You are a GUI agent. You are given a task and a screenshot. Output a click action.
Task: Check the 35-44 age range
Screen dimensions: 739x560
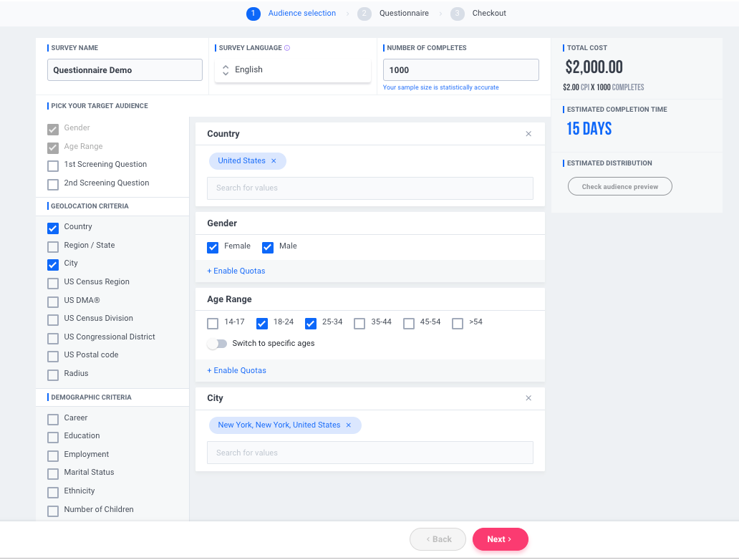359,324
